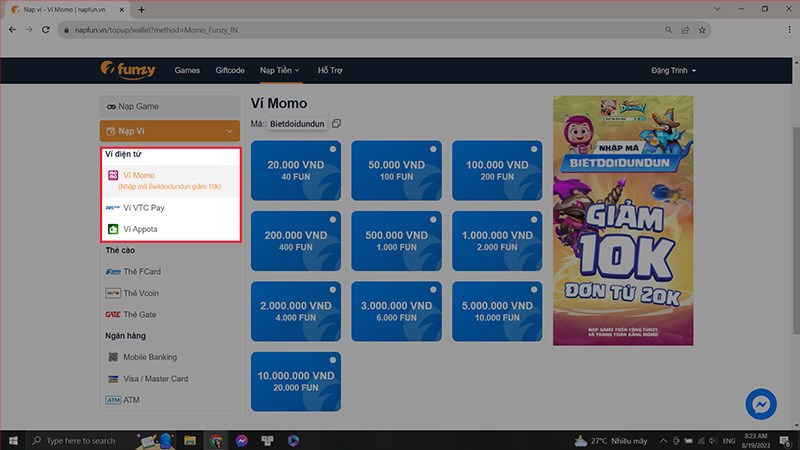The height and width of the screenshot is (450, 800).
Task: Select the 50.000 VND package
Action: point(396,170)
